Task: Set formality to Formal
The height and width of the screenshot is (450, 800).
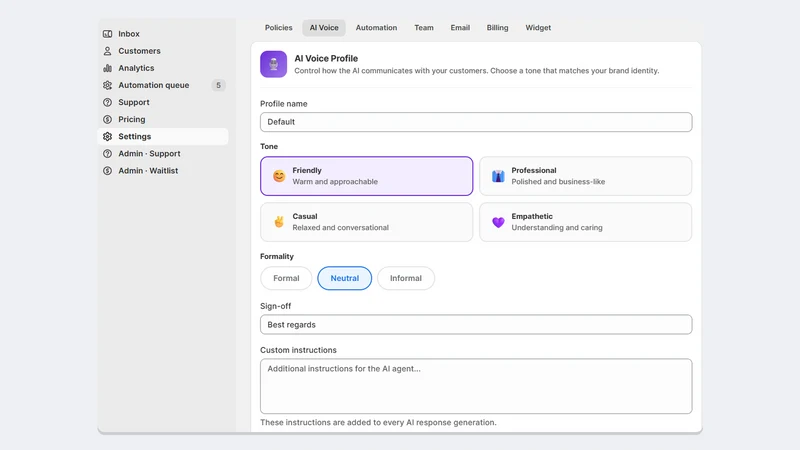Action: [286, 278]
